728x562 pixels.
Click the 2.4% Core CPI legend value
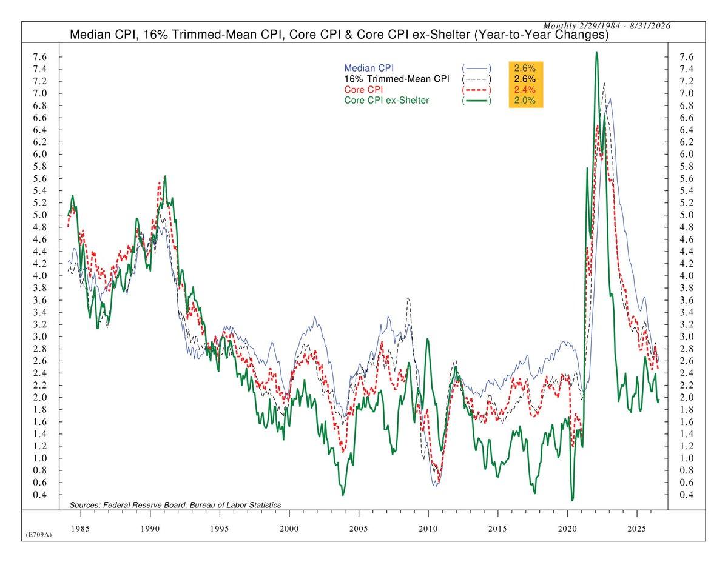pyautogui.click(x=525, y=90)
